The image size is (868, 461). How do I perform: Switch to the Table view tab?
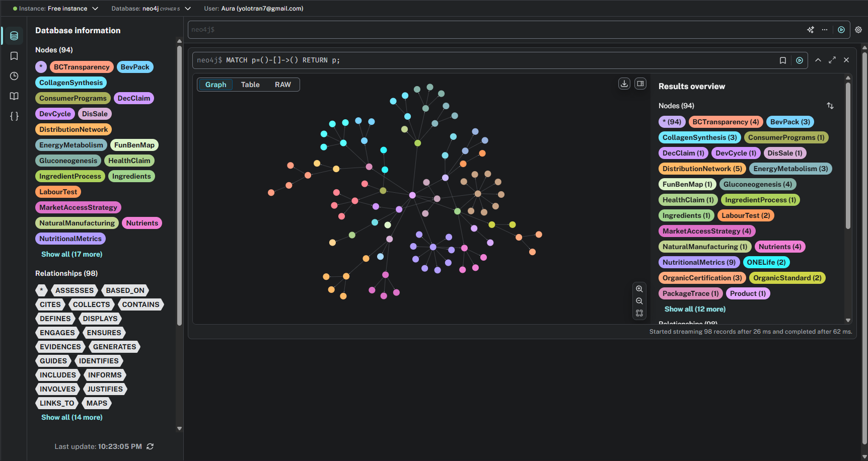(250, 85)
